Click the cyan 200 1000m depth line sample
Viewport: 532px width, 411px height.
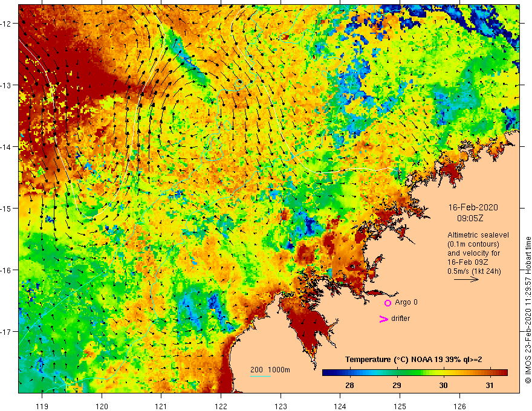(260, 376)
